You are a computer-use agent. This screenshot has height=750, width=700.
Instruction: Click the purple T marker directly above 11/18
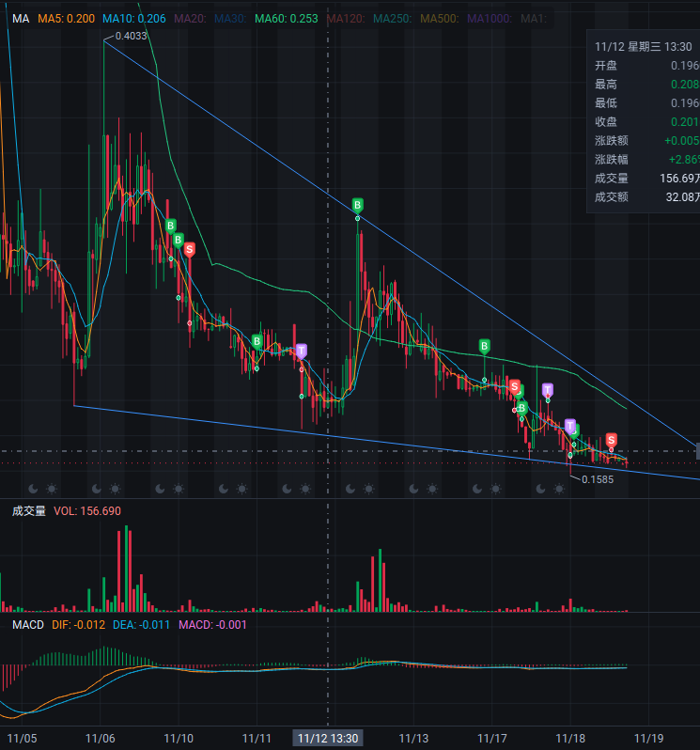coord(569,425)
